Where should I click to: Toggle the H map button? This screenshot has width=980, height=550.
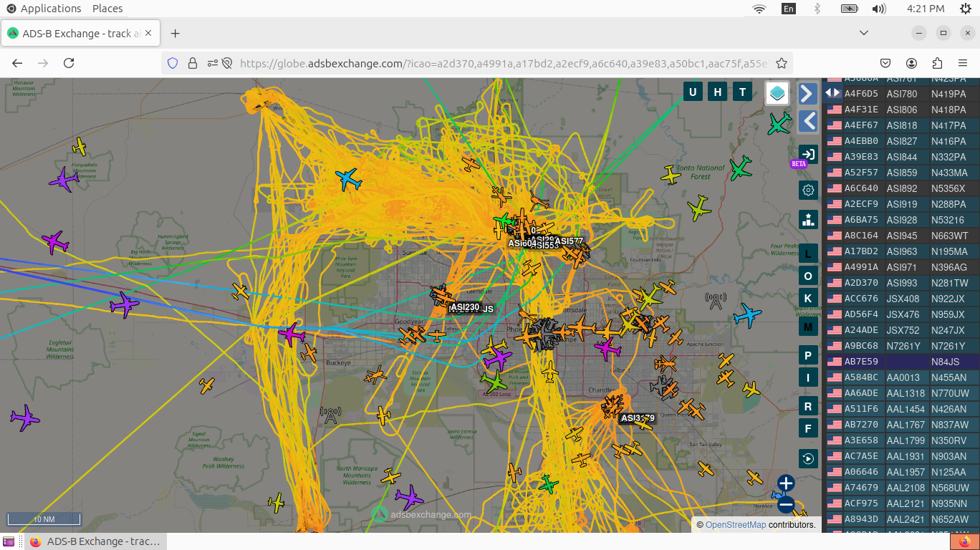[718, 92]
